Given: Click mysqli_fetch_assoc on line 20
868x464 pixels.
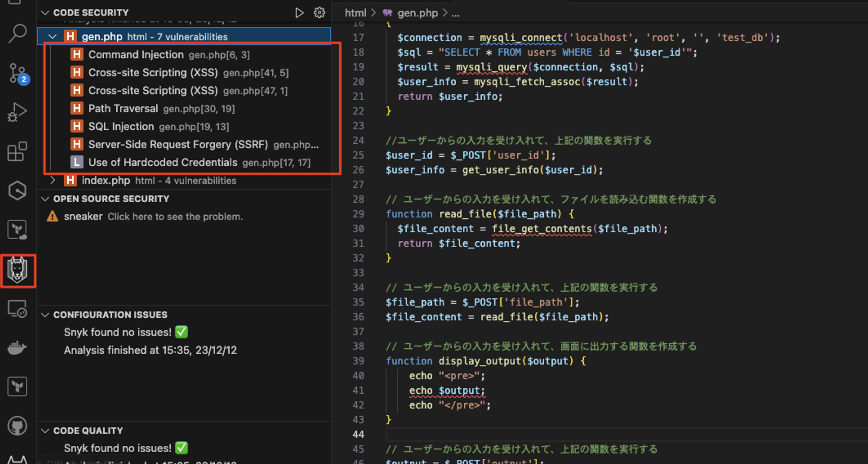Looking at the screenshot, I should 527,82.
